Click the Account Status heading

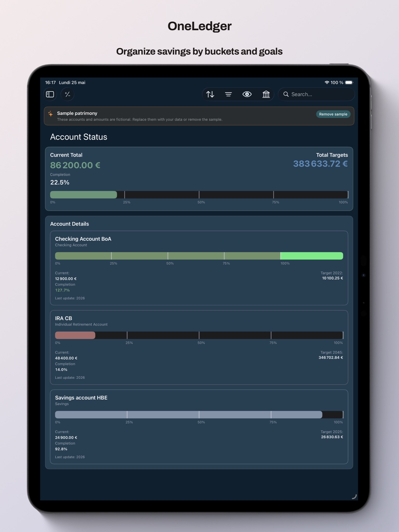[79, 137]
